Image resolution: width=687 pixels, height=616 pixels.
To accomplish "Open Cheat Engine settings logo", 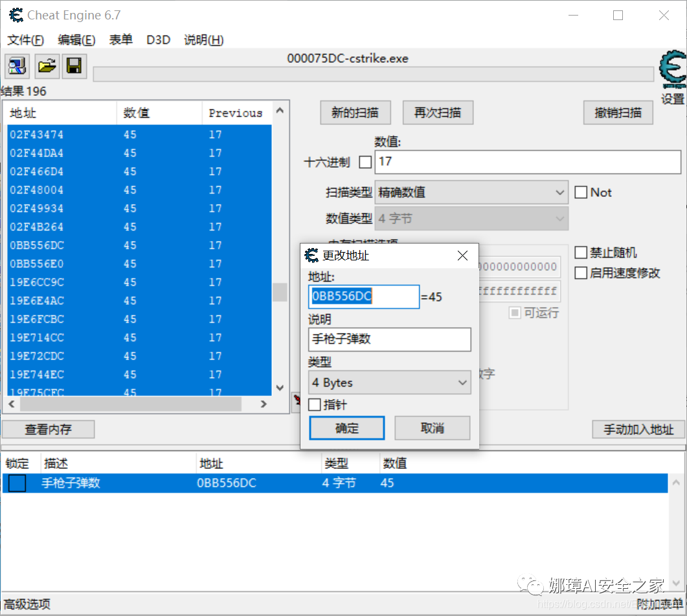I will click(x=673, y=69).
